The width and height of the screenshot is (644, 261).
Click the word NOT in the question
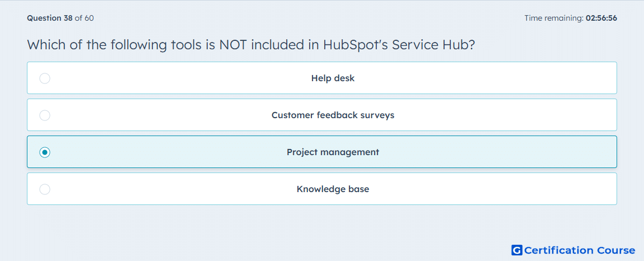233,44
